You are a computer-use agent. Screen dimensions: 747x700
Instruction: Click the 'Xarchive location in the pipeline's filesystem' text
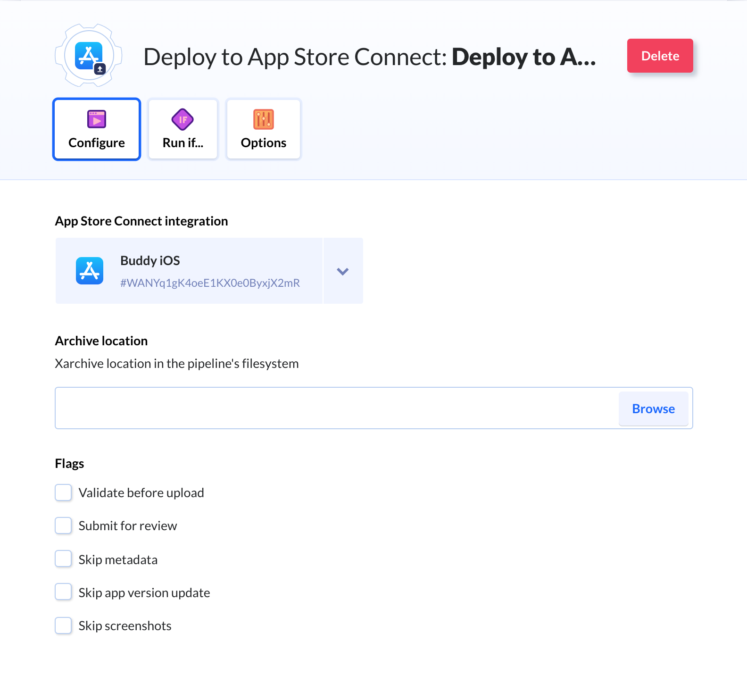[x=177, y=364]
